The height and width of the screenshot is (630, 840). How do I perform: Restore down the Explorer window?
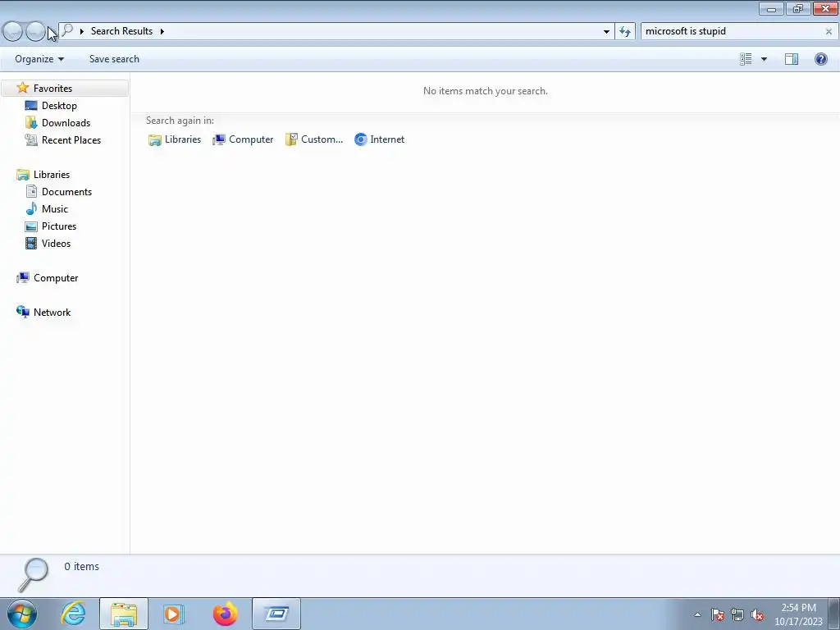(x=798, y=9)
